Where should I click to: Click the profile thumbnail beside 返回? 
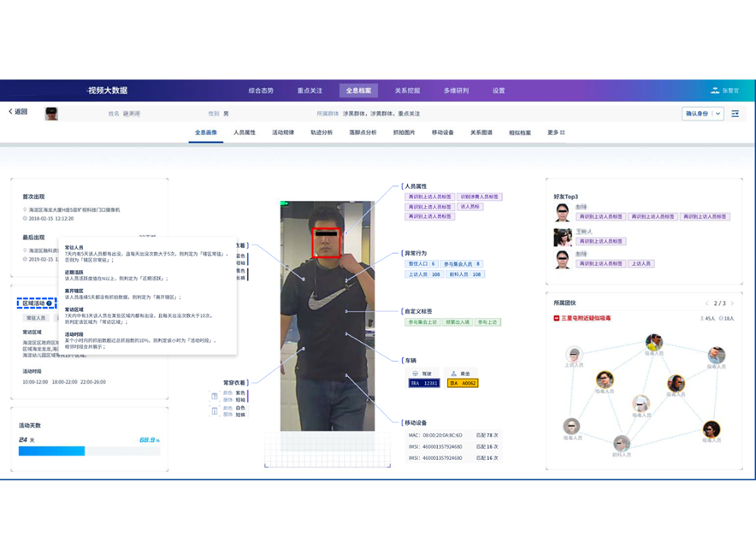[x=51, y=114]
